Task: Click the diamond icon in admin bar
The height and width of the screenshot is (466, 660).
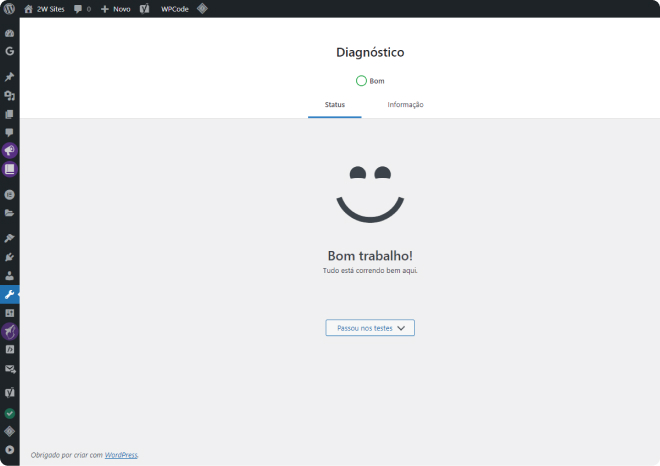Action: pyautogui.click(x=202, y=8)
